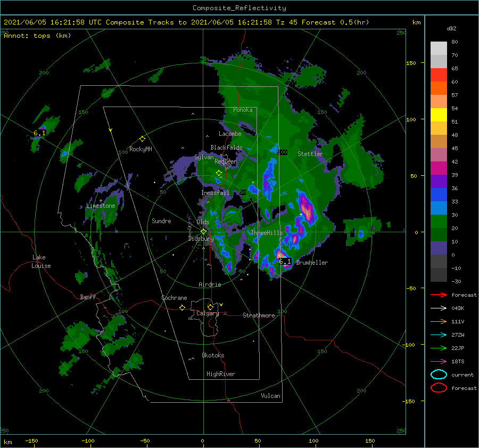Viewport: 479px width, 448px height.
Task: Click the Stettler city label
Action: click(310, 154)
